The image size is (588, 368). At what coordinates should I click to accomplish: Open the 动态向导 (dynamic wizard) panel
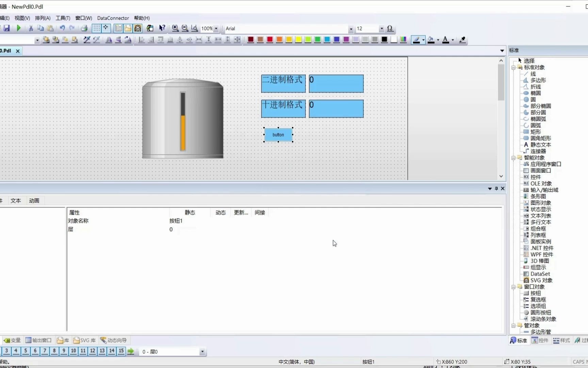click(x=113, y=340)
